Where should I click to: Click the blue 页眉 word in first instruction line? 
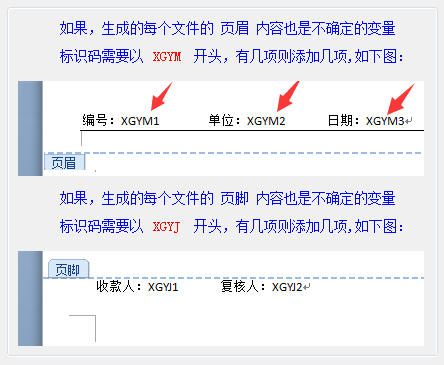(235, 28)
